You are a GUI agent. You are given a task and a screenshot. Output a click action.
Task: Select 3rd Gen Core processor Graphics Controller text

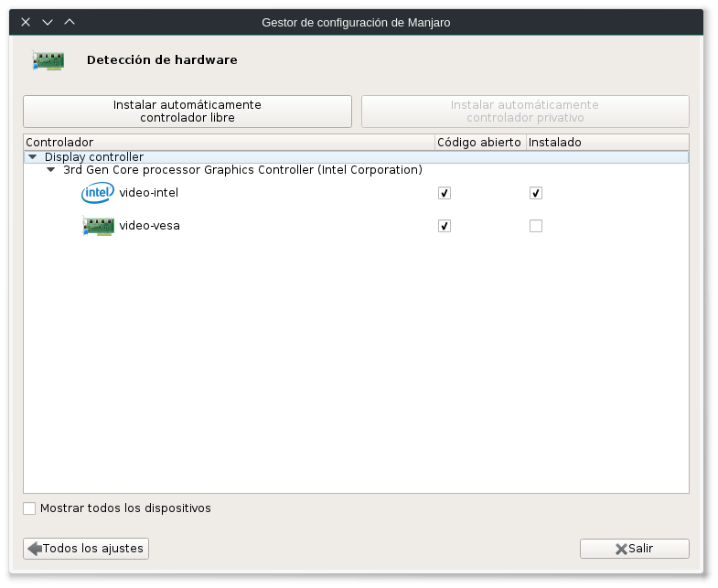pos(242,170)
